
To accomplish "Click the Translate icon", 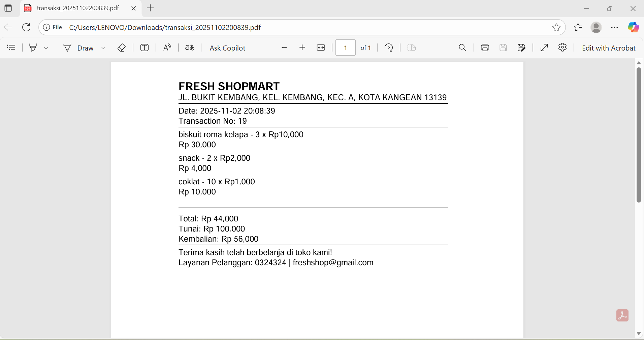I will [190, 48].
